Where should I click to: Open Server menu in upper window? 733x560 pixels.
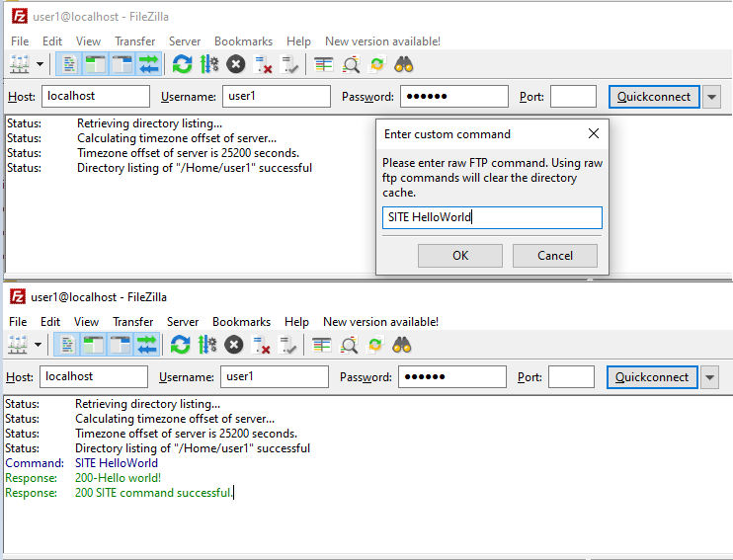184,41
